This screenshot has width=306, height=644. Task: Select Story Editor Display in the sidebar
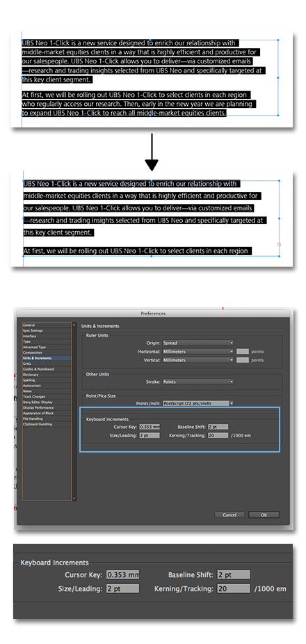(47, 402)
